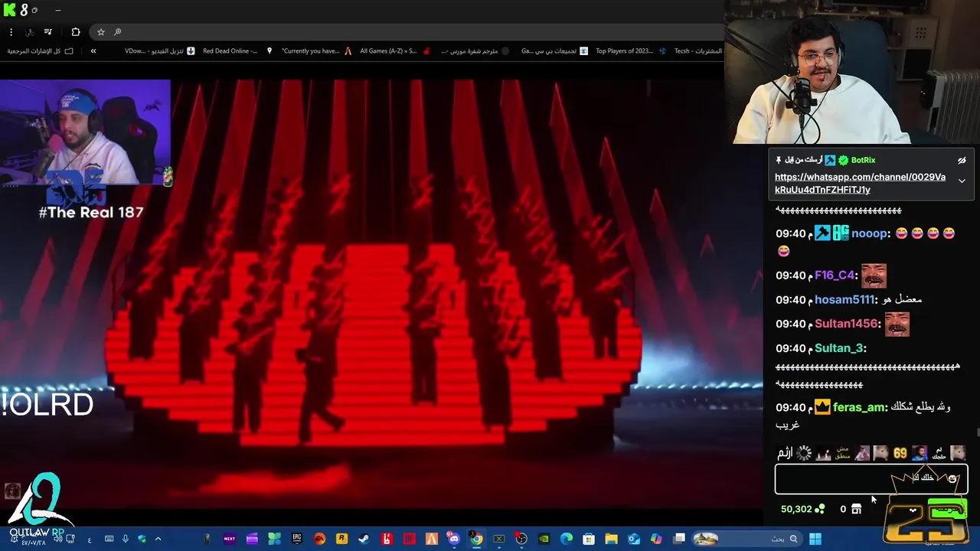980x551 pixels.
Task: Open Microsoft Copilot from the taskbar
Action: 656,540
